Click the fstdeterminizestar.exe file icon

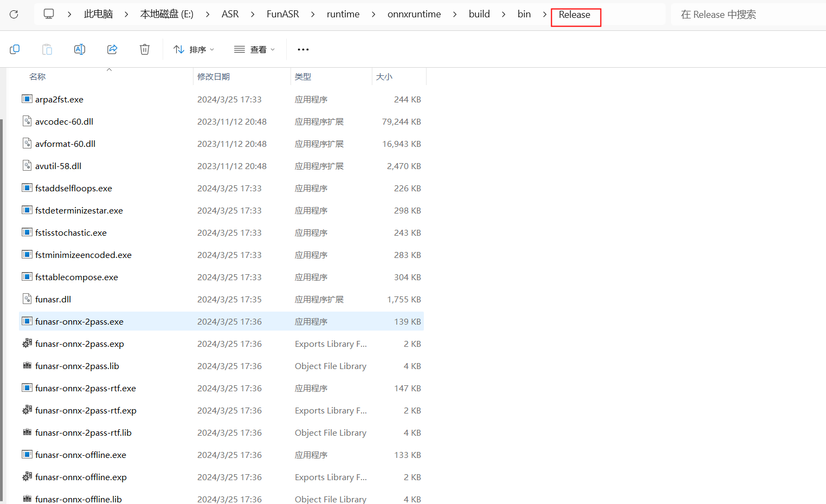coord(27,210)
